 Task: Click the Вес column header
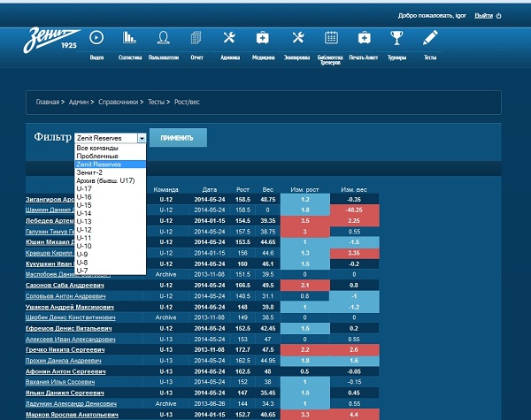[267, 189]
